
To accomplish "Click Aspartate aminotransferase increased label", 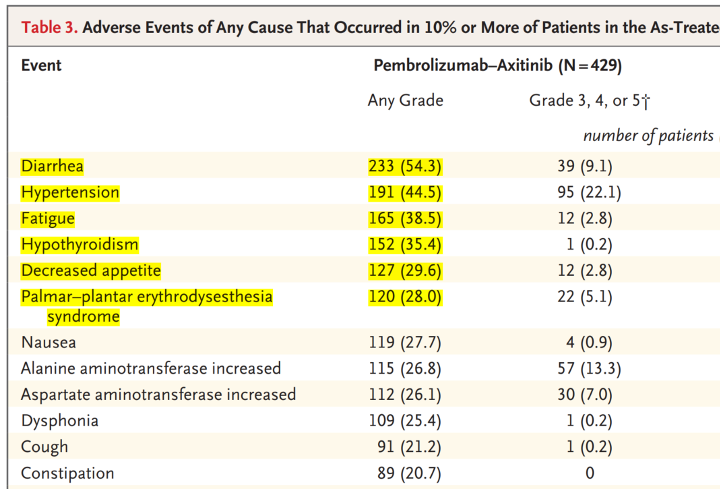I will (158, 394).
